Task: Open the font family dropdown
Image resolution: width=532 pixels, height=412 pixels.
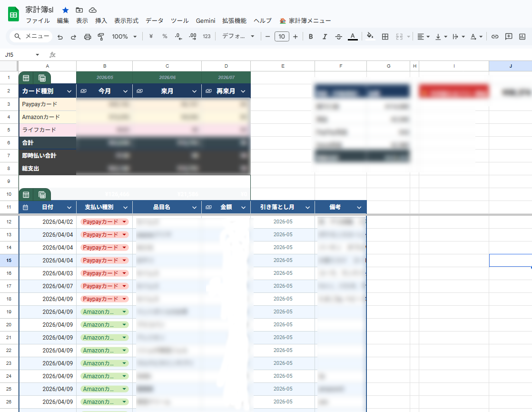Action: (x=238, y=36)
